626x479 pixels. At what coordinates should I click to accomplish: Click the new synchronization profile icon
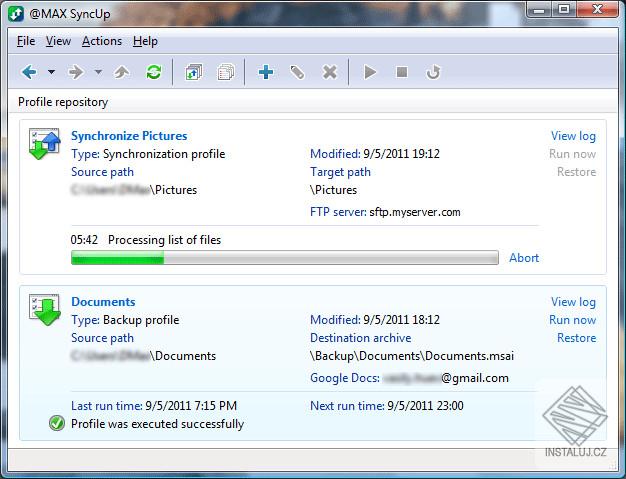pyautogui.click(x=194, y=72)
